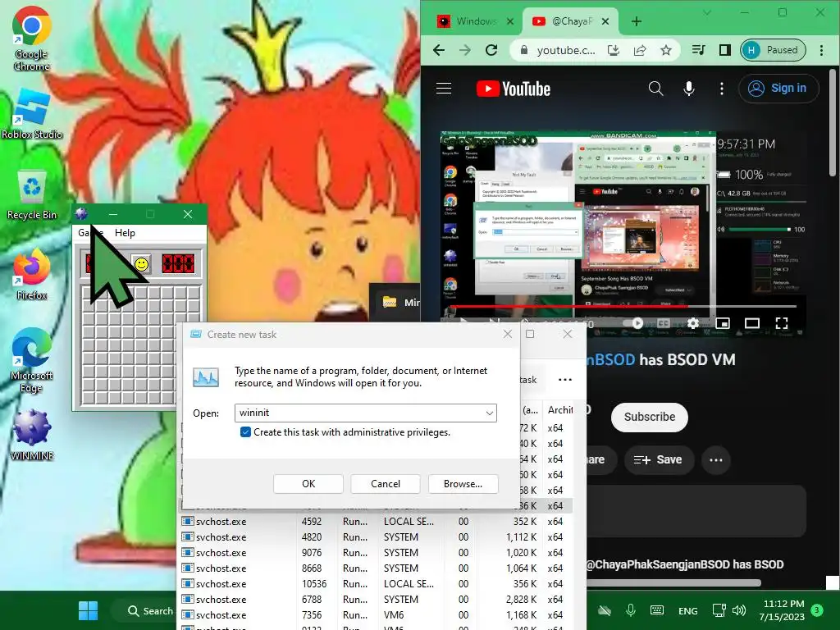Click OK in Create new task dialog
Viewport: 840px width, 630px height.
tap(308, 484)
